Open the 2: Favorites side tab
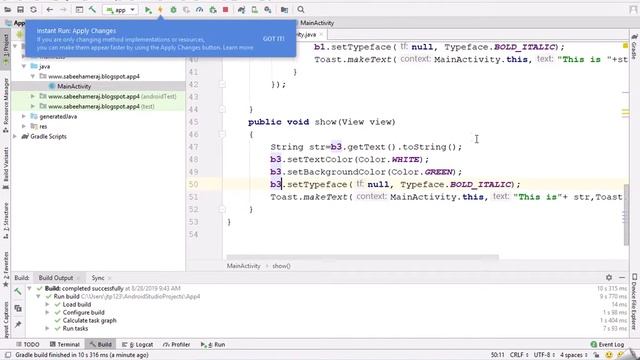This screenshot has width=640, height=360. (6, 269)
